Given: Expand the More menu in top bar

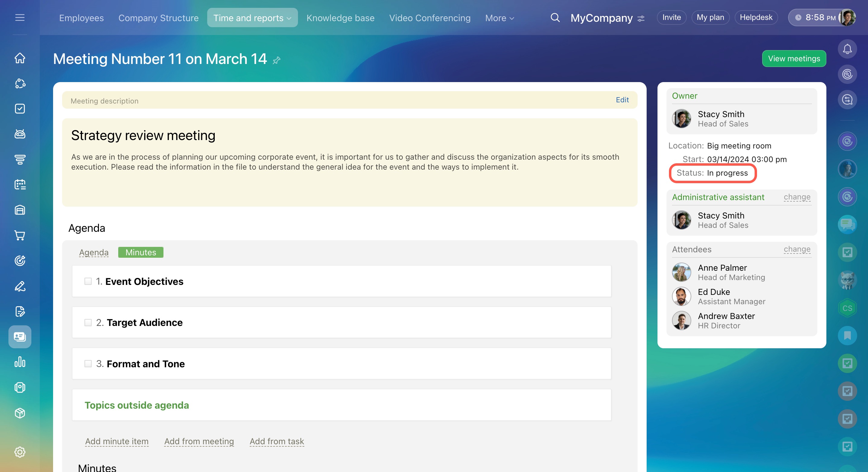Looking at the screenshot, I should (499, 18).
